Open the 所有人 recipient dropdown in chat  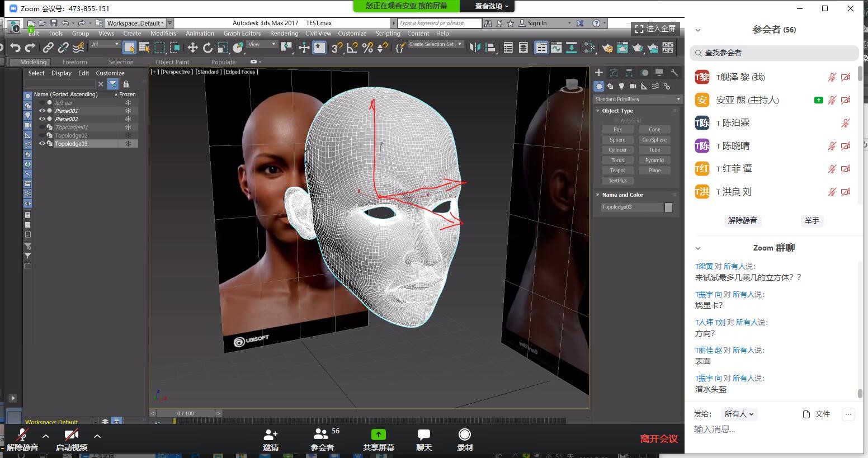point(739,414)
